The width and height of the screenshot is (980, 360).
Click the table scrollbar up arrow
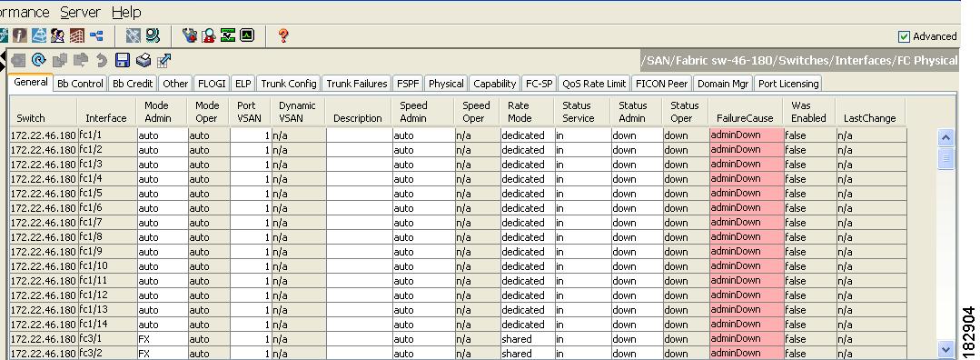click(x=945, y=138)
